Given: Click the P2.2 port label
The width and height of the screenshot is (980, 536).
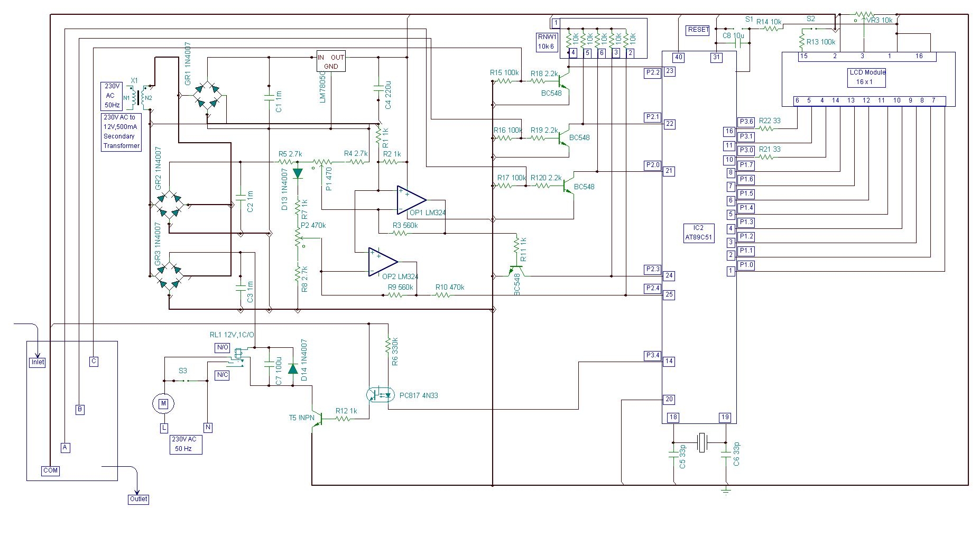Looking at the screenshot, I should 653,73.
